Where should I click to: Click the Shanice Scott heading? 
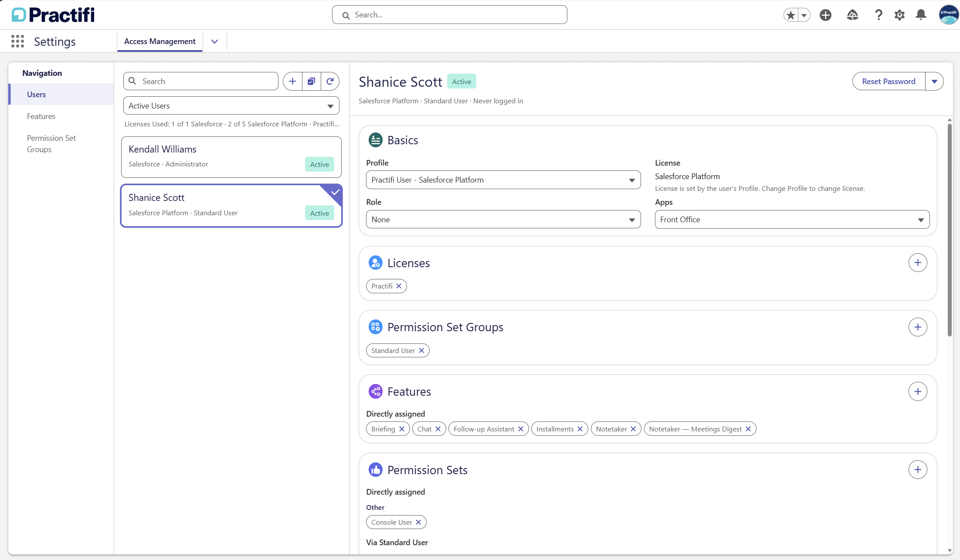400,82
